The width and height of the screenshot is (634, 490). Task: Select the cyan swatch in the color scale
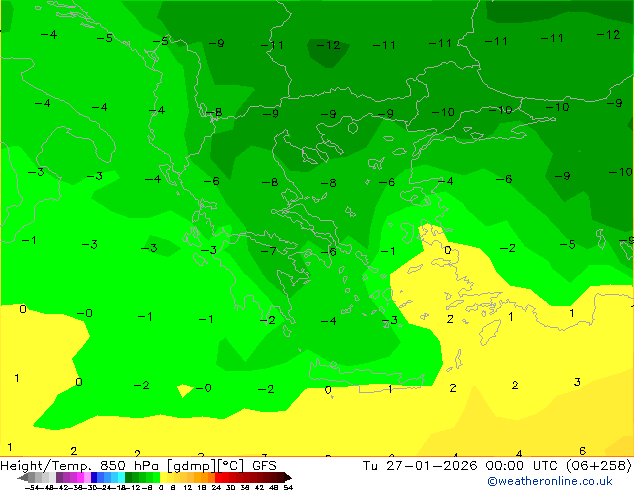click(121, 477)
